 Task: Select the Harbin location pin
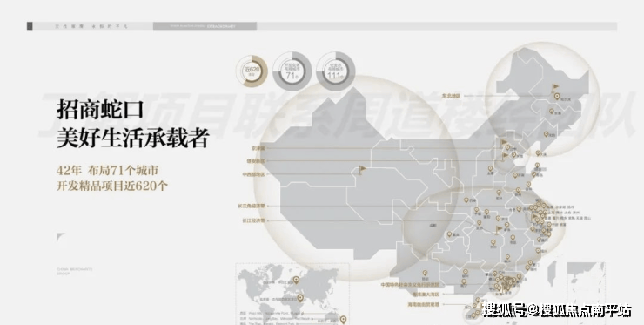point(557,96)
